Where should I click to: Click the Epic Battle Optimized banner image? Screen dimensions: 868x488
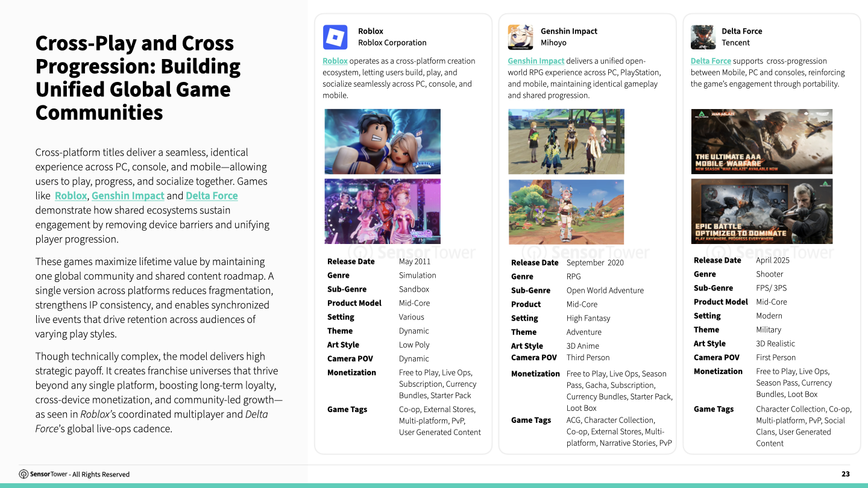point(761,211)
